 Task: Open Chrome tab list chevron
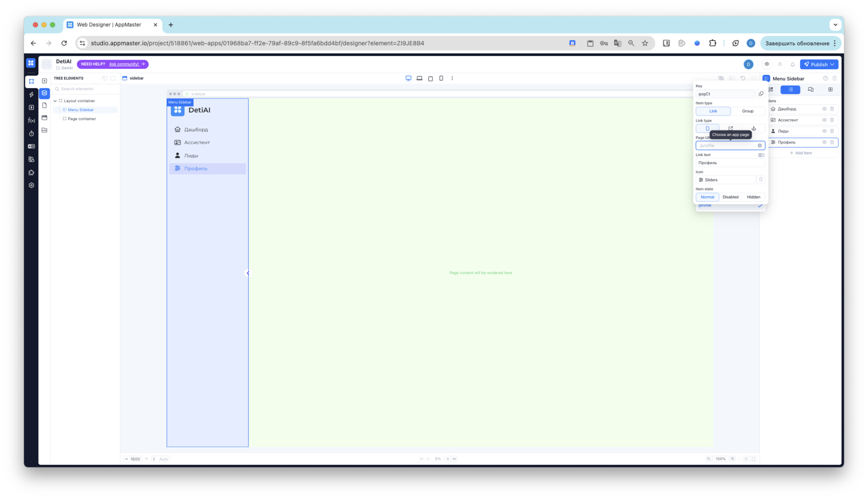[x=835, y=25]
